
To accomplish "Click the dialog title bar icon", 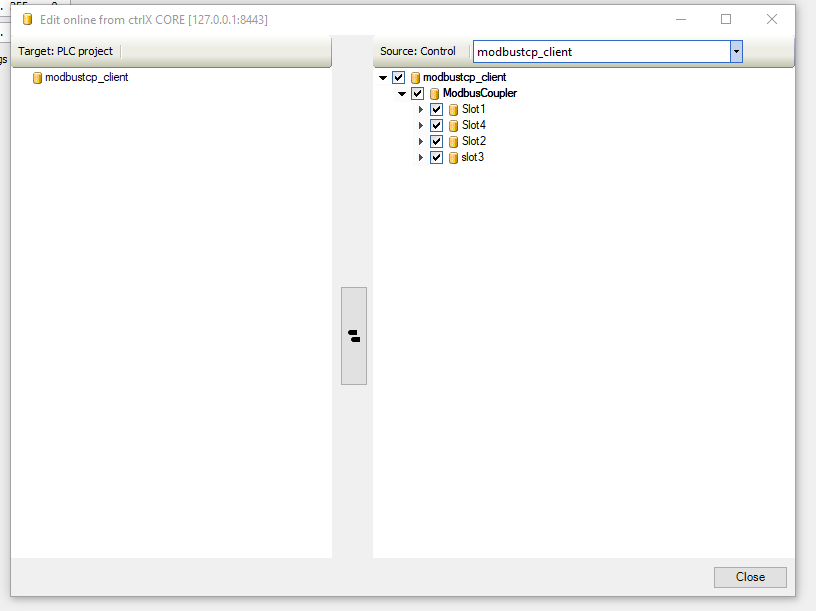I will tap(28, 20).
